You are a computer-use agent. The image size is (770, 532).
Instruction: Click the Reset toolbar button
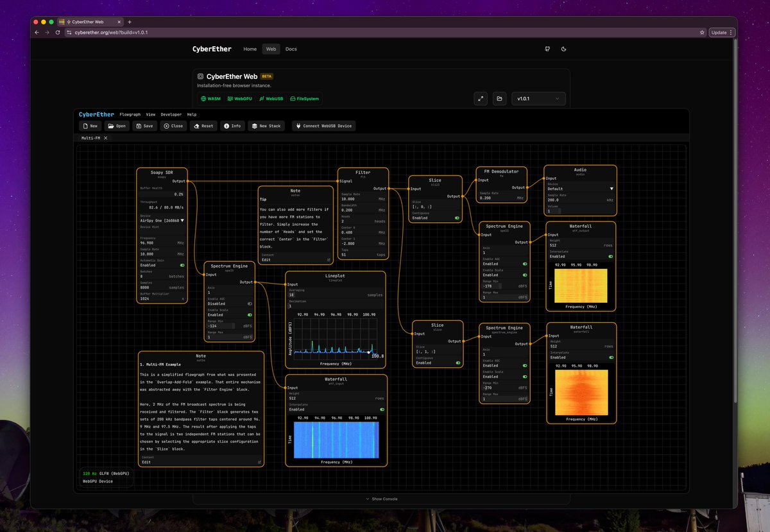pyautogui.click(x=203, y=126)
